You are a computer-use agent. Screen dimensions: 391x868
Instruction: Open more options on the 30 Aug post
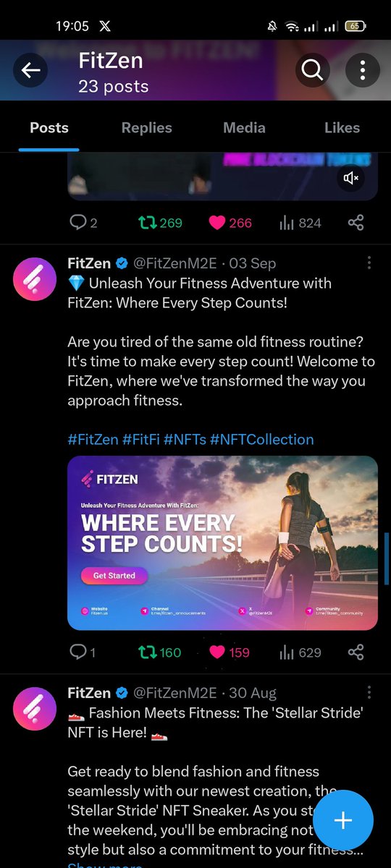369,692
